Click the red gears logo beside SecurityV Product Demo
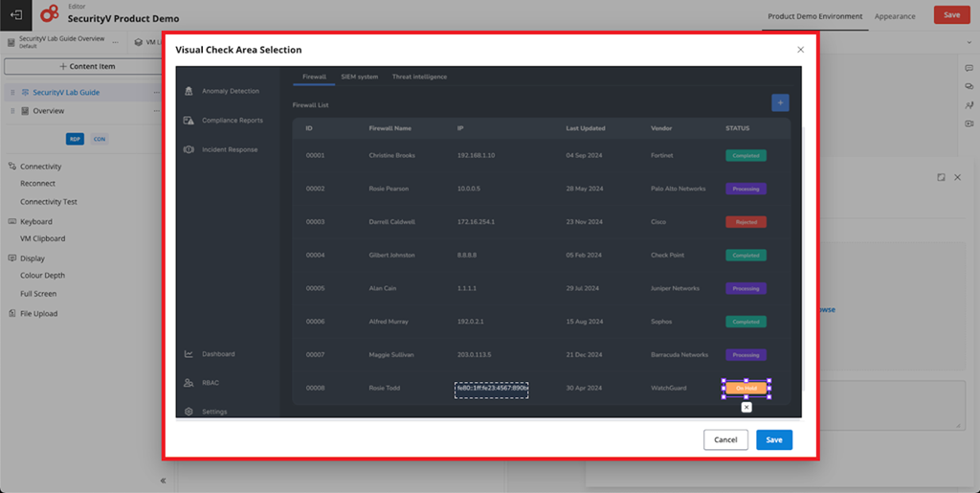980x493 pixels. tap(50, 13)
